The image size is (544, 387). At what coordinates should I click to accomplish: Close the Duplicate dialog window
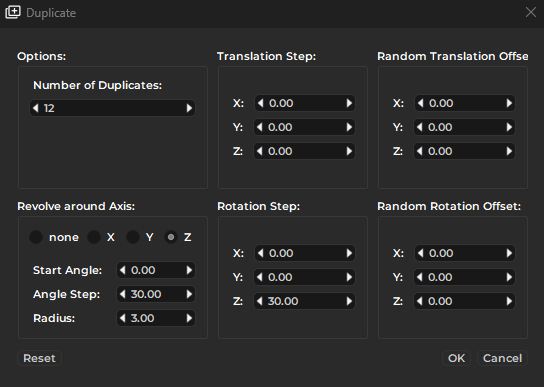(x=530, y=12)
